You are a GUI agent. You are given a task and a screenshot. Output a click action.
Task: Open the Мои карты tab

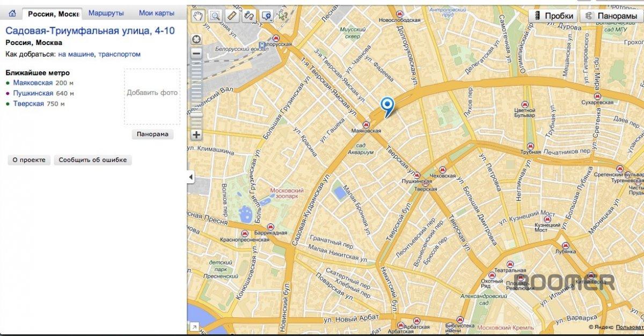pos(156,13)
